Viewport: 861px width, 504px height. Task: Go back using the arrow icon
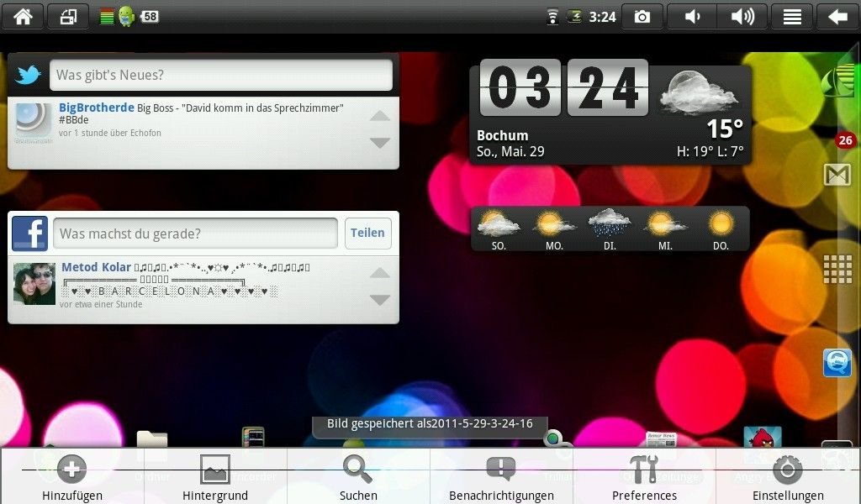837,17
